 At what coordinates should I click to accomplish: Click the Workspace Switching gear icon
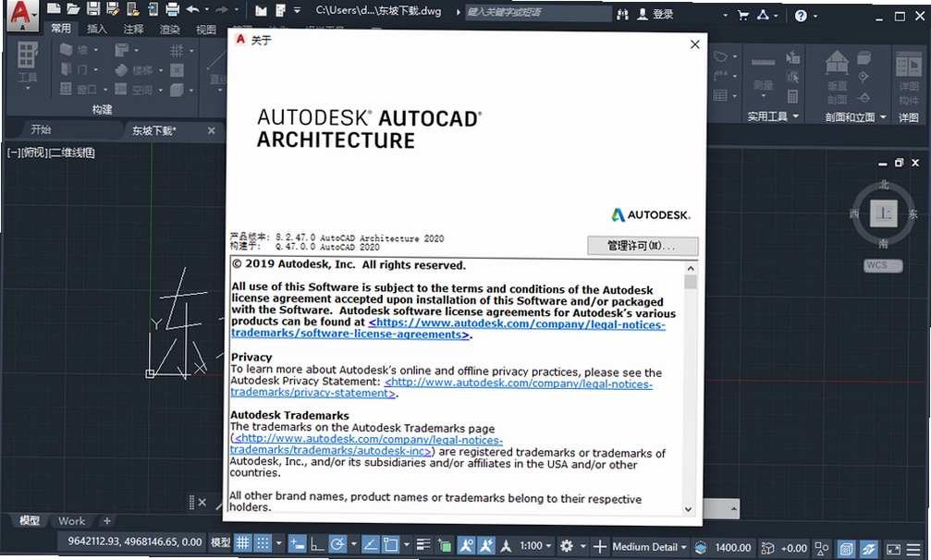click(567, 546)
